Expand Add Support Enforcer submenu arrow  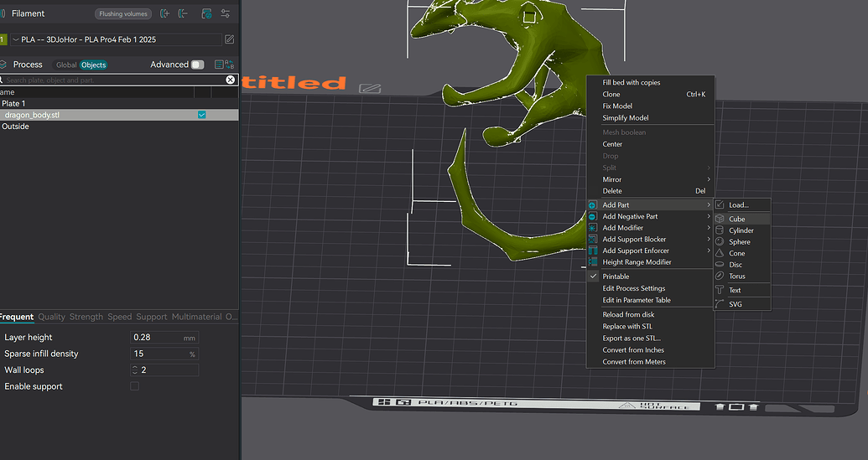coord(709,251)
